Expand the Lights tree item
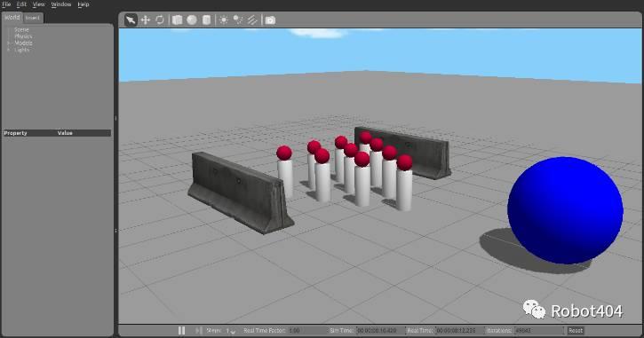The width and height of the screenshot is (644, 338). pyautogui.click(x=9, y=50)
